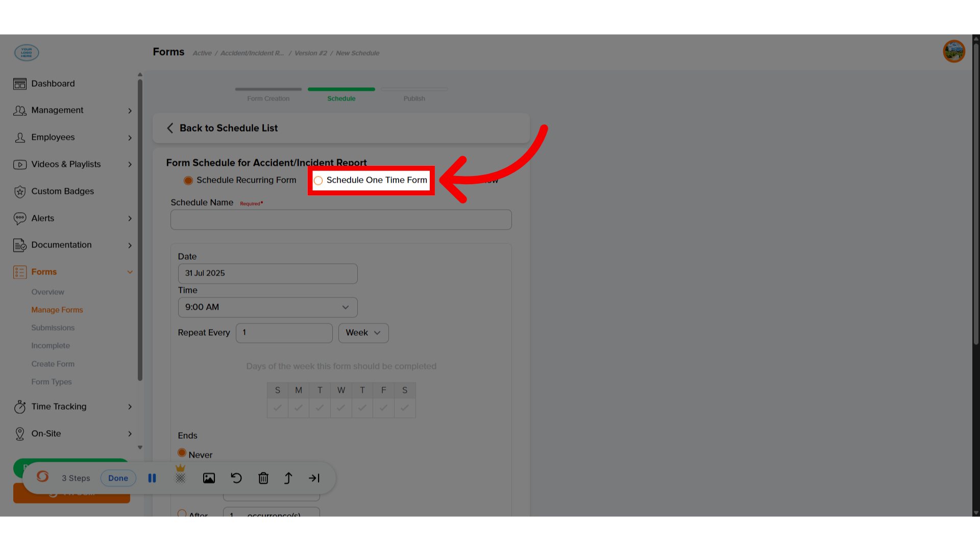980x551 pixels.
Task: Expand the Management menu chevron
Action: 130,111
